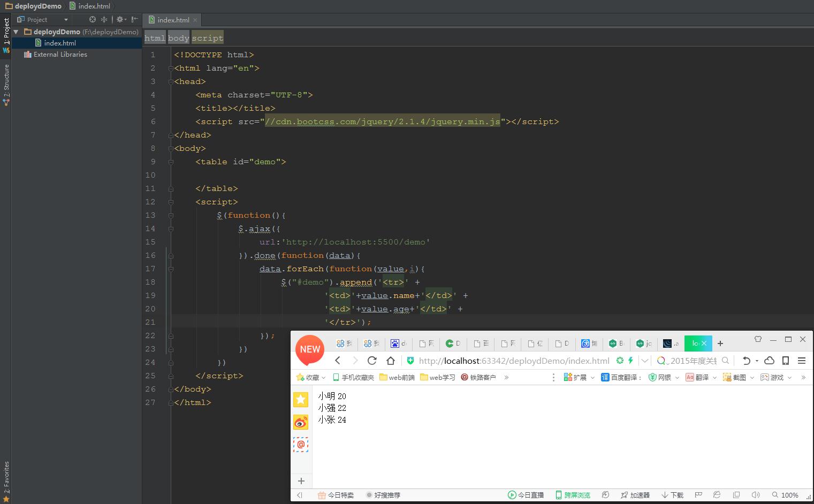Click the mobile device icon in browser toolbar
The image size is (814, 504).
coord(786,360)
